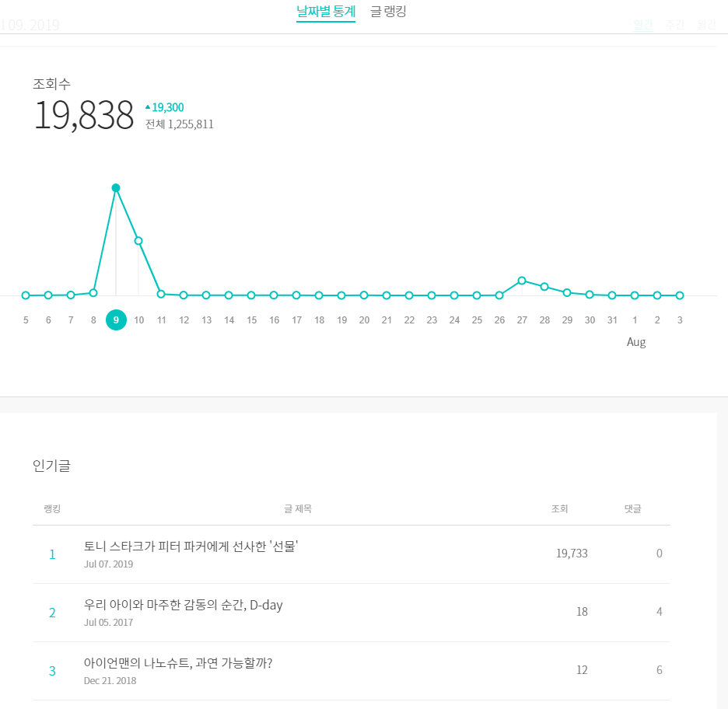Select the 날짜별 통계 tab
The width and height of the screenshot is (728, 709).
coord(326,11)
